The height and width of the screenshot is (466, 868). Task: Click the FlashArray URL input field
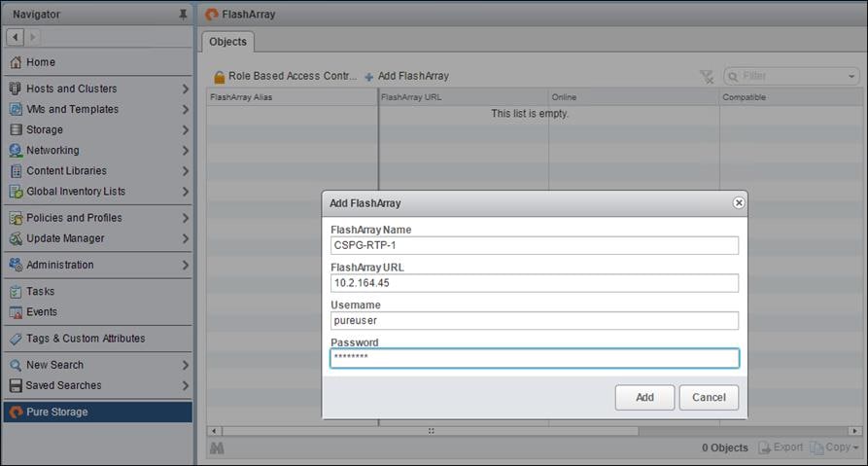(x=535, y=283)
